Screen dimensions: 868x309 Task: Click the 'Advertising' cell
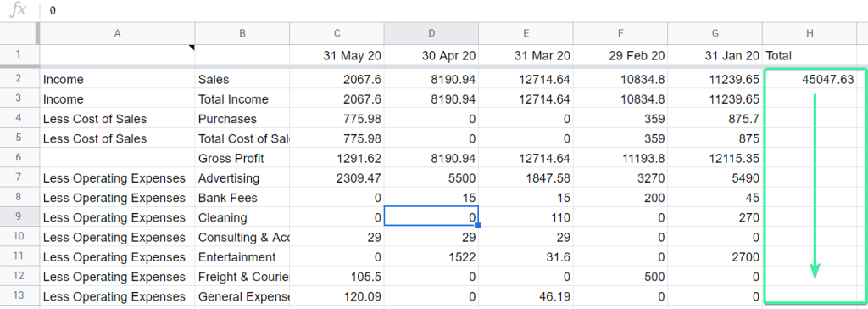[x=242, y=178]
